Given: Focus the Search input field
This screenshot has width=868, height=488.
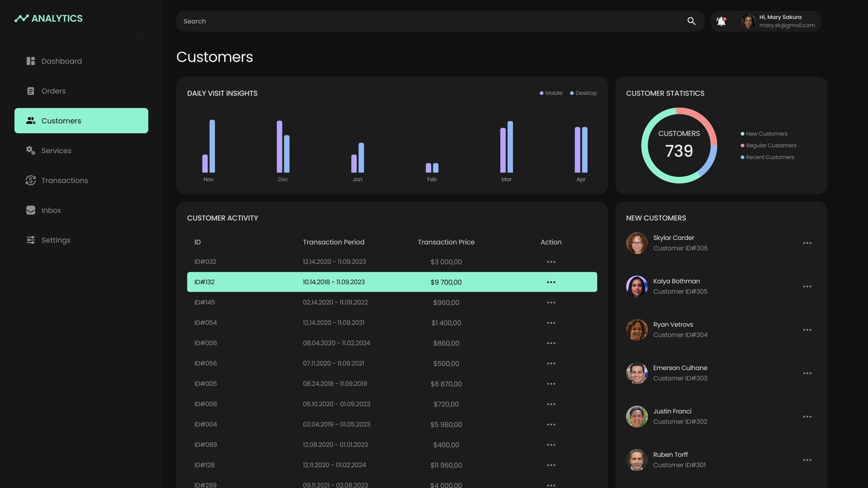Looking at the screenshot, I should tap(429, 21).
